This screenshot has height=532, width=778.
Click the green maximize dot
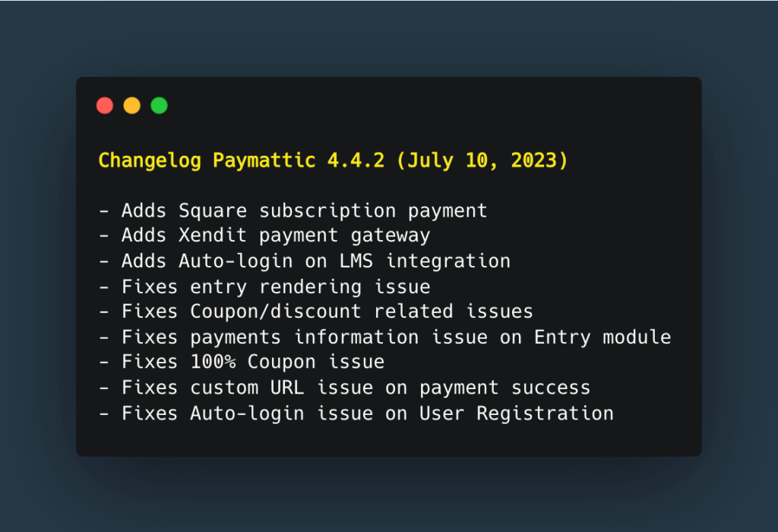coord(160,106)
